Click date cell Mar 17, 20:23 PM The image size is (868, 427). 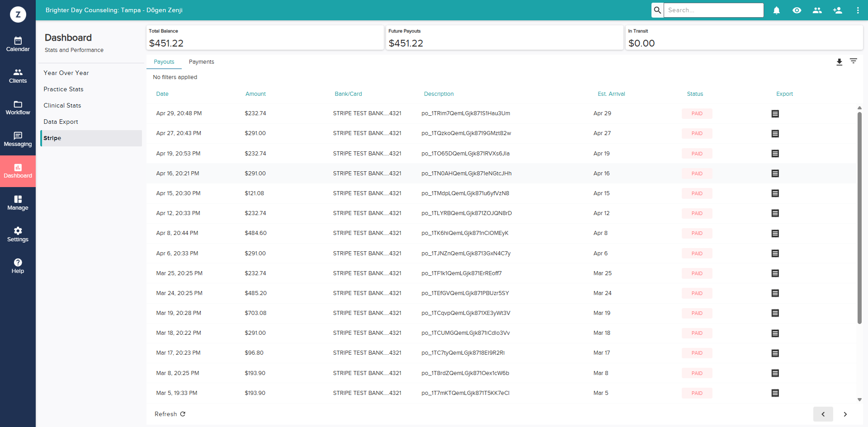[178, 353]
